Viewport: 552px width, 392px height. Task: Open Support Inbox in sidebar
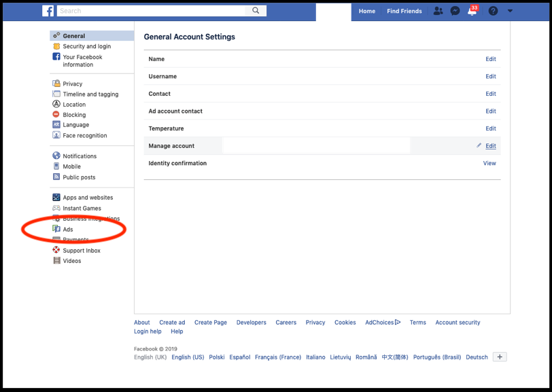tap(82, 250)
